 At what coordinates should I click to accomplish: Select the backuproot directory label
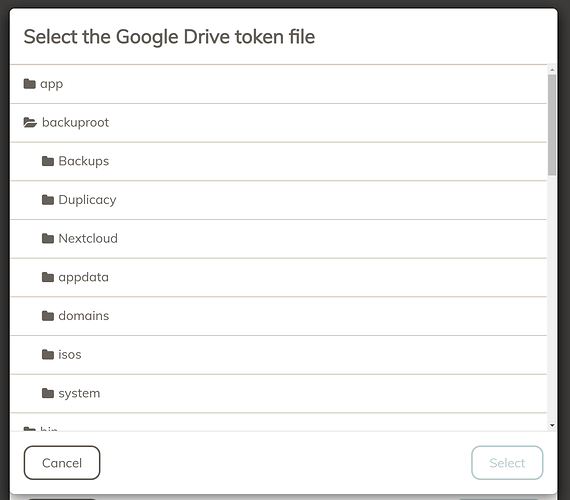pyautogui.click(x=75, y=123)
